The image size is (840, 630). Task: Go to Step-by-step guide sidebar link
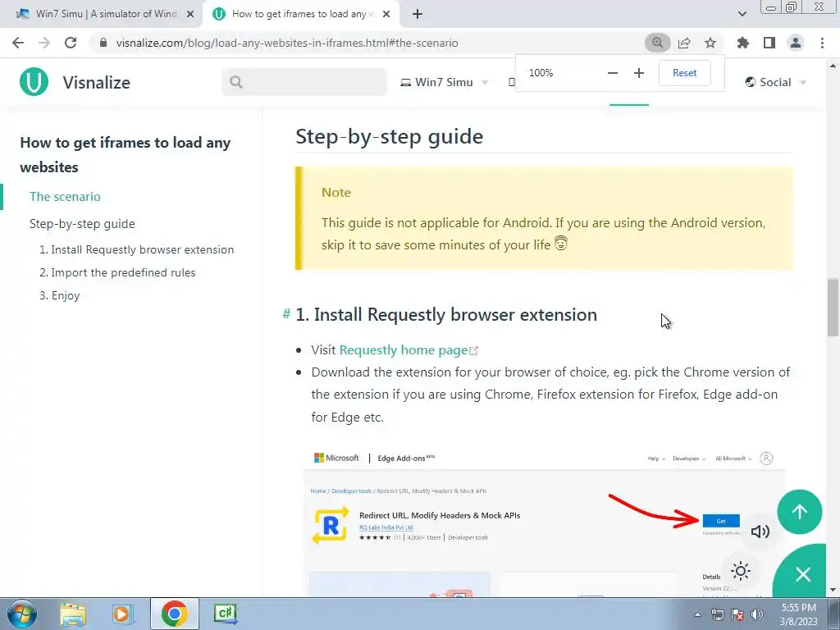tap(82, 223)
